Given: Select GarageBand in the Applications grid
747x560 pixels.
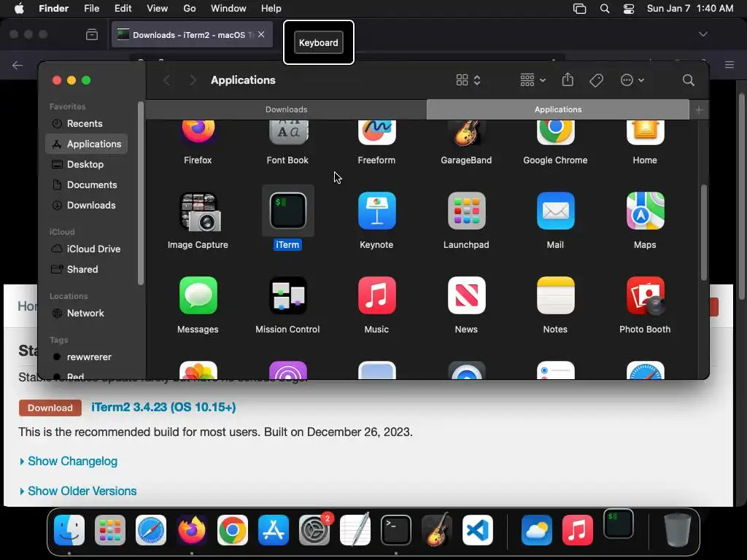Looking at the screenshot, I should click(466, 133).
